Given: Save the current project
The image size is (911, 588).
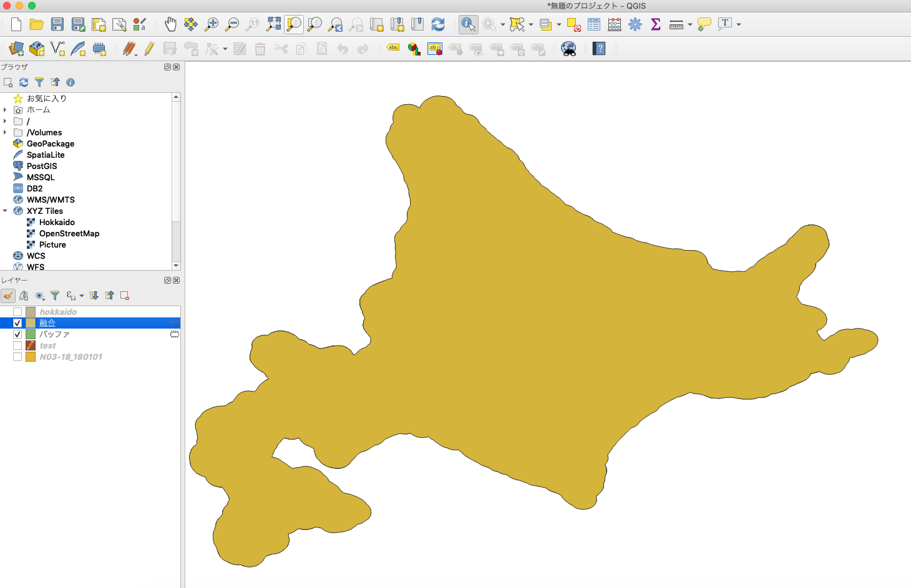Looking at the screenshot, I should point(57,24).
